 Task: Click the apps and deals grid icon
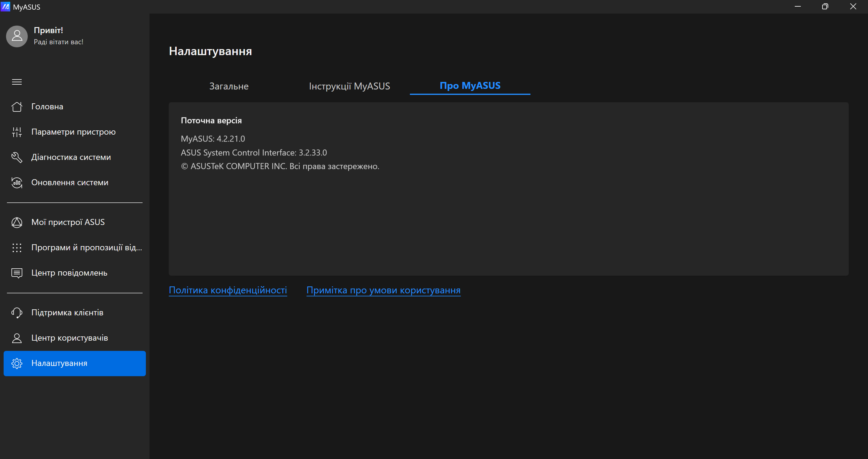tap(17, 248)
